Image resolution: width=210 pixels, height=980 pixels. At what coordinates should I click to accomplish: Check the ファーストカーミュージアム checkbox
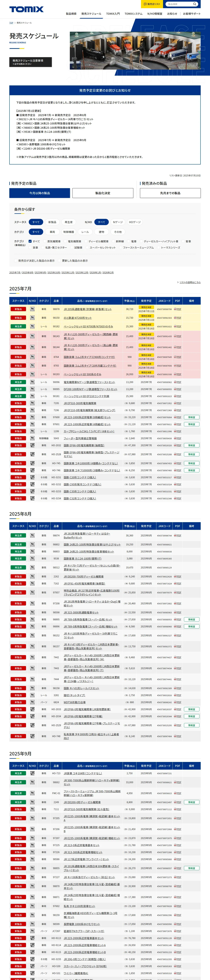[x=120, y=248]
